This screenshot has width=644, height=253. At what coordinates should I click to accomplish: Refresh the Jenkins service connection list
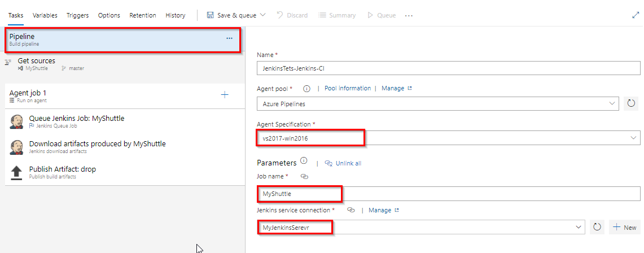click(x=597, y=227)
